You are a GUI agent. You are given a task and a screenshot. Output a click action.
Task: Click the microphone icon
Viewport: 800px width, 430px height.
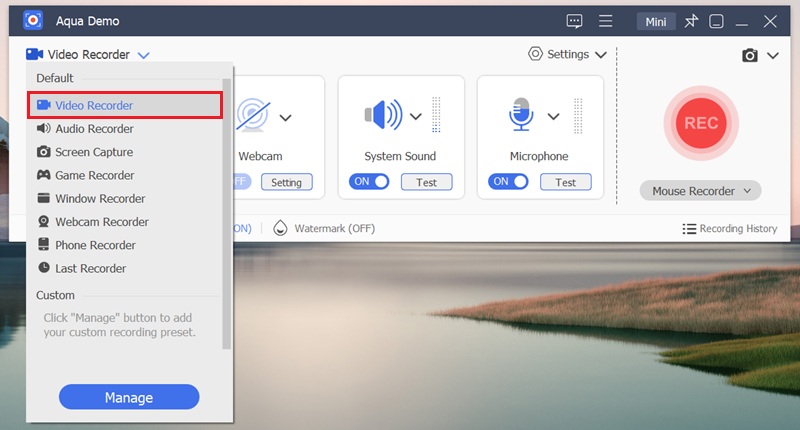pyautogui.click(x=521, y=116)
